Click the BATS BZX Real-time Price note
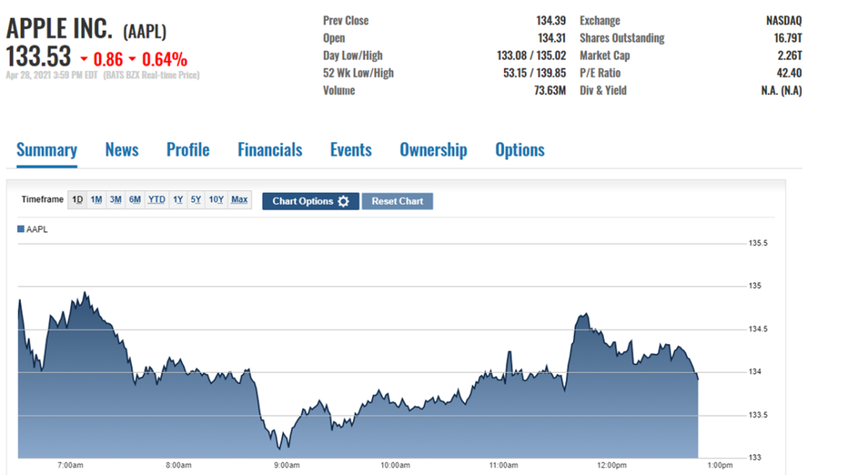Screen dimensions: 868x475 point(151,75)
